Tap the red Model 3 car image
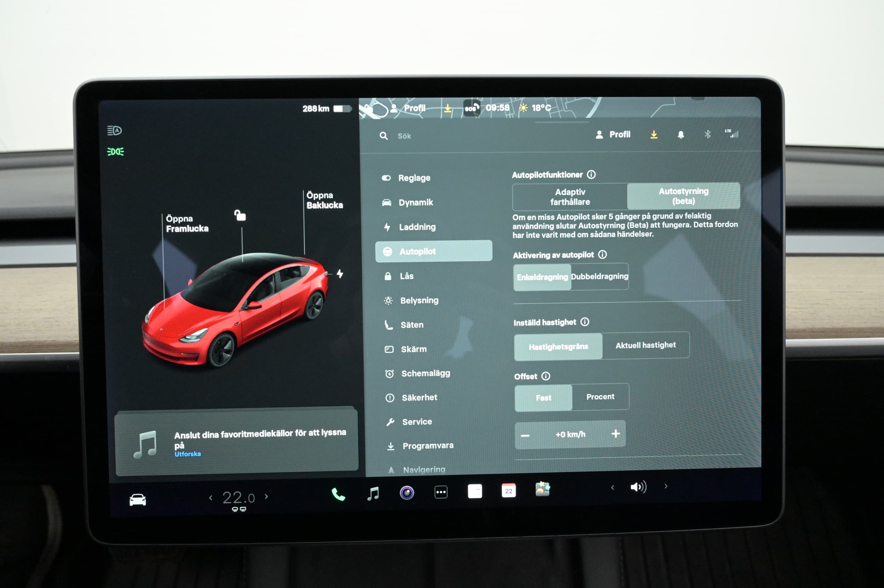Image resolution: width=884 pixels, height=588 pixels. (x=235, y=309)
